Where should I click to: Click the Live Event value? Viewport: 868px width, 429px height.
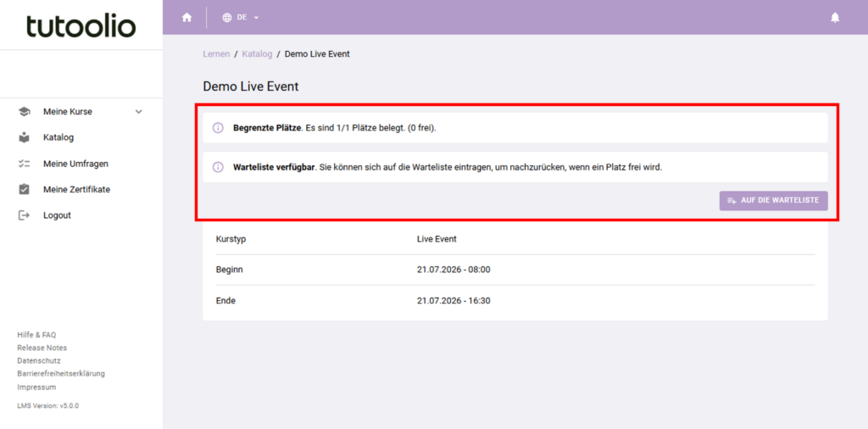pos(437,238)
